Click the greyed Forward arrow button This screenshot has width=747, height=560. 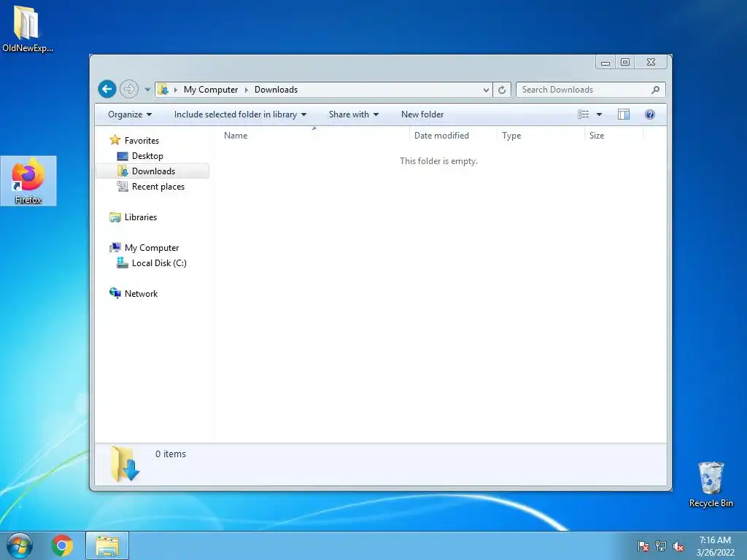128,89
